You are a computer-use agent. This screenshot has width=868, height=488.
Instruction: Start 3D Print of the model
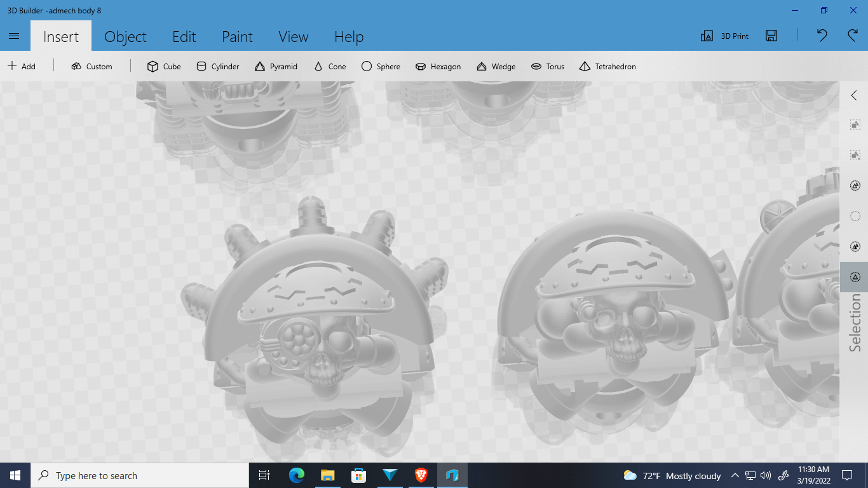(x=724, y=36)
